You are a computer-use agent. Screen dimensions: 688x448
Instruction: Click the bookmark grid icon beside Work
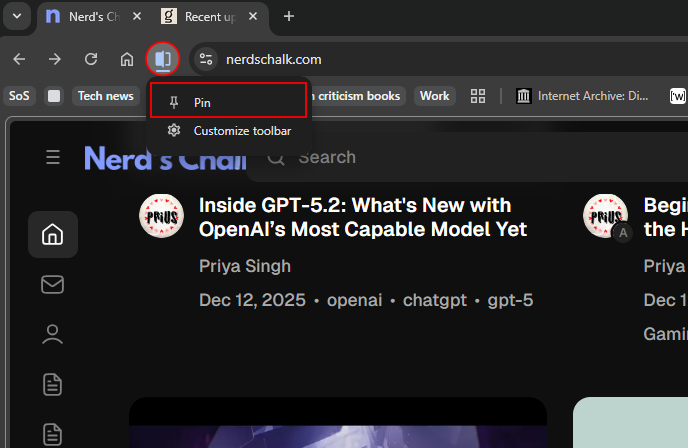click(x=478, y=96)
